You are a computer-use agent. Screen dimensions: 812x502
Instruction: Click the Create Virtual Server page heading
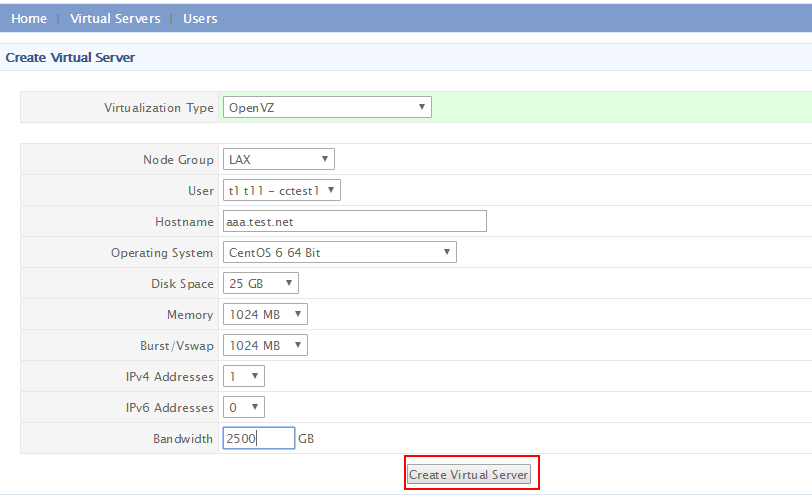click(x=70, y=58)
